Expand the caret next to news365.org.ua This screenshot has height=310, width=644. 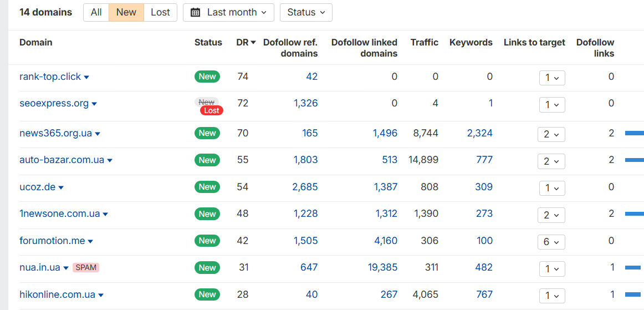(98, 134)
